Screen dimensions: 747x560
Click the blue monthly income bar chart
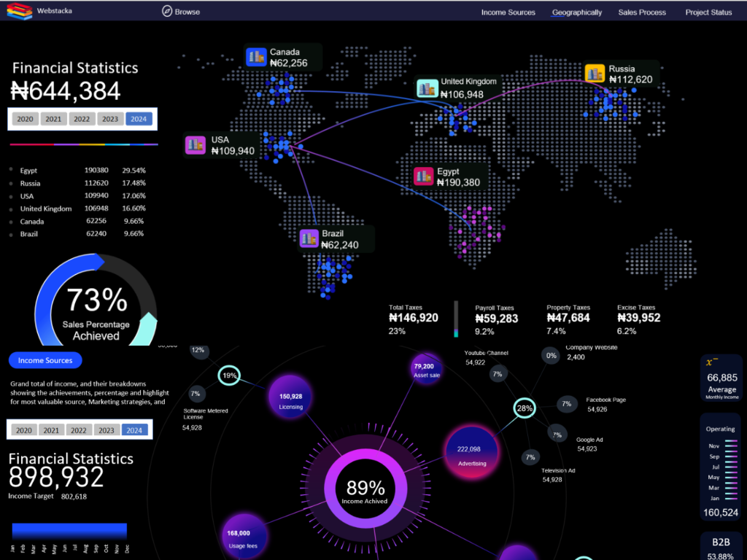tap(69, 531)
